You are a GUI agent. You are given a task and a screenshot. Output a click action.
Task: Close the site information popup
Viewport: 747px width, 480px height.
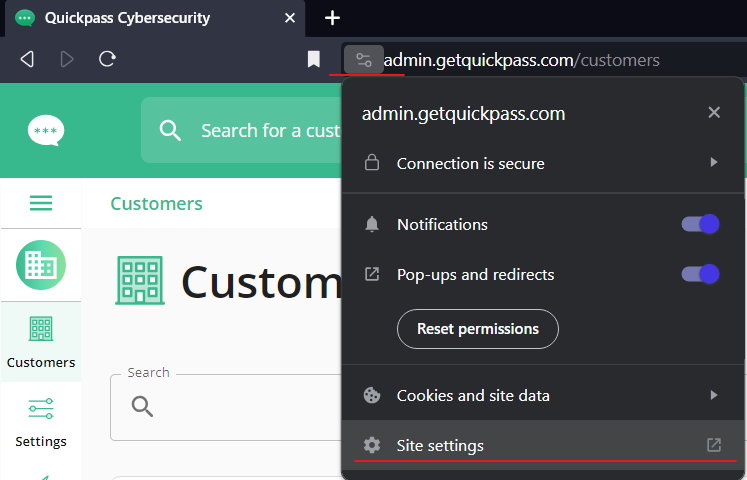(714, 113)
